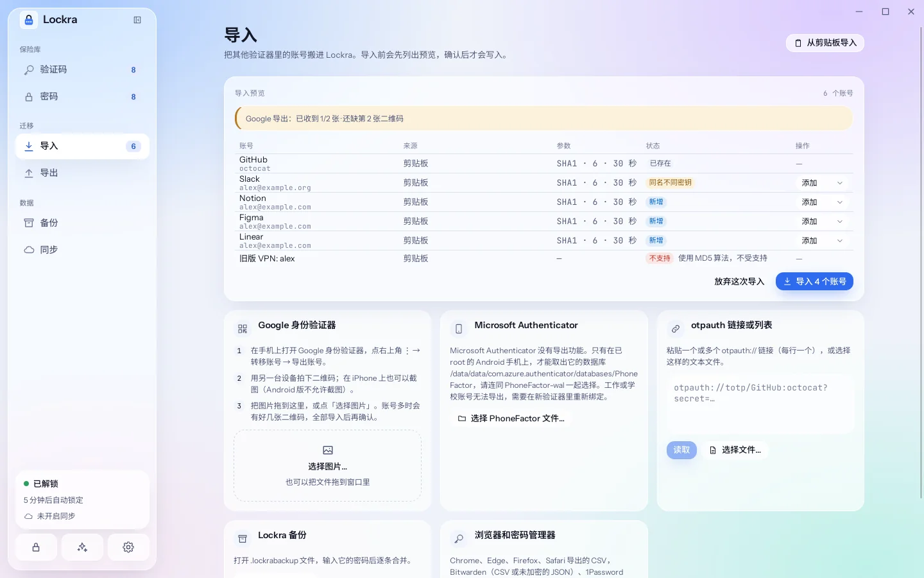Expand the 添加 action menu for Figma

coord(823,222)
